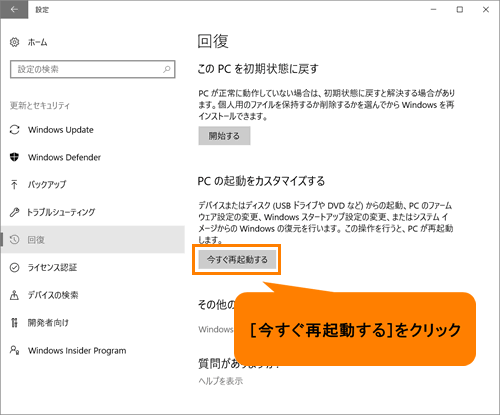
Task: Click the 回復 page heading
Action: [213, 41]
